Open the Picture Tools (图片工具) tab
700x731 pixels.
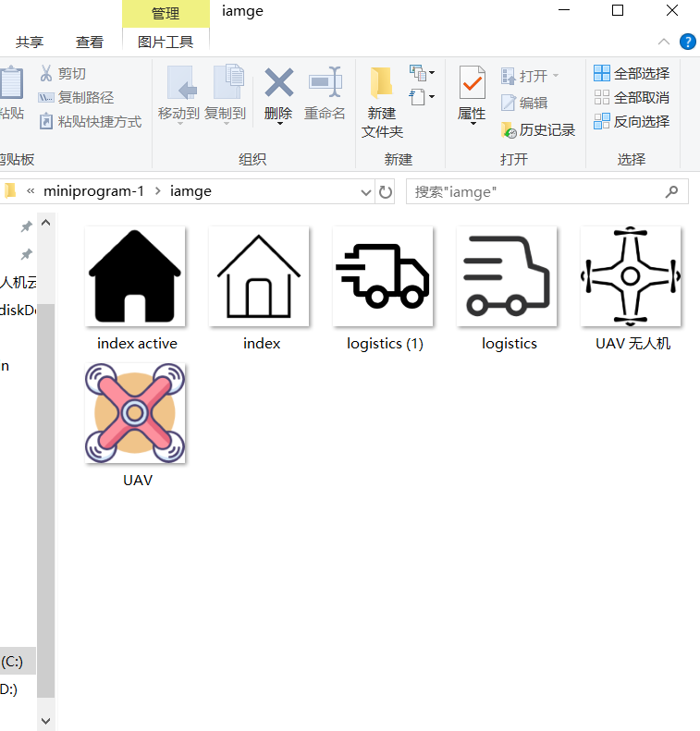[166, 43]
